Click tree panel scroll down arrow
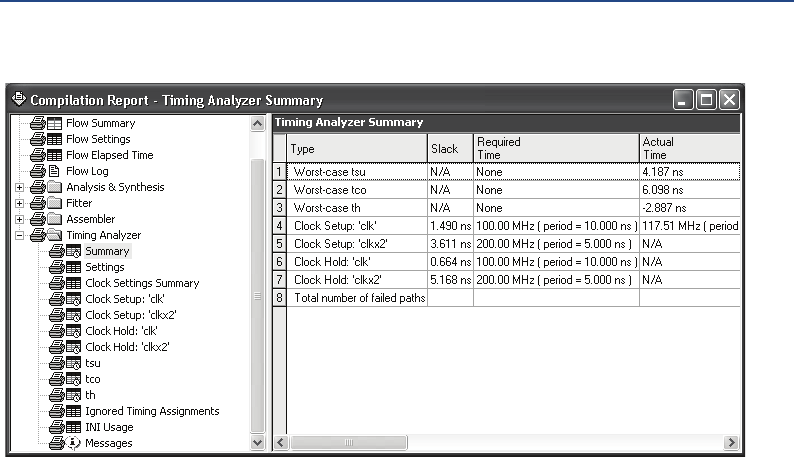Viewport: 794px width, 457px height. click(257, 441)
